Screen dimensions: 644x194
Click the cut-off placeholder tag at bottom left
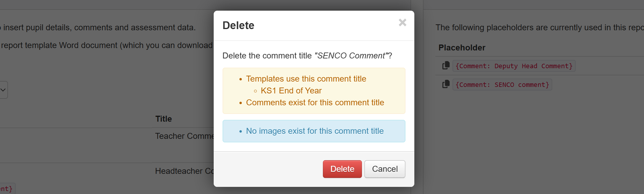pyautogui.click(x=7, y=189)
